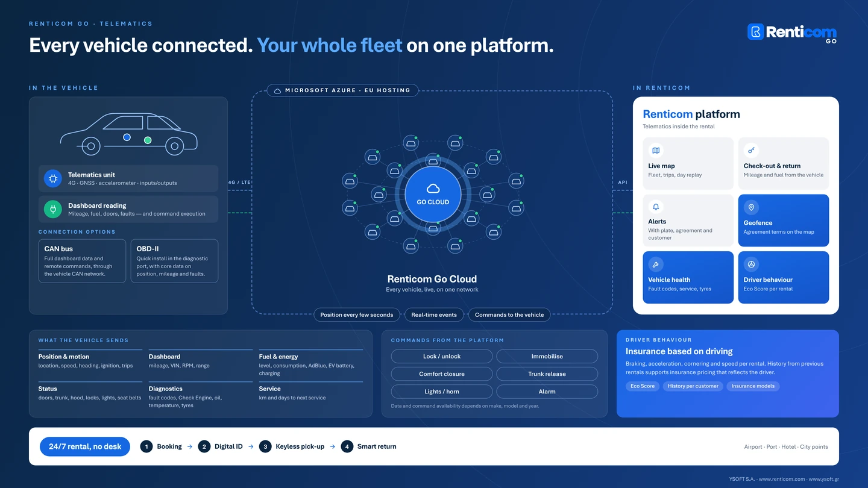Viewport: 868px width, 488px height.
Task: Click the green Dashboard reading plug icon
Action: click(53, 209)
